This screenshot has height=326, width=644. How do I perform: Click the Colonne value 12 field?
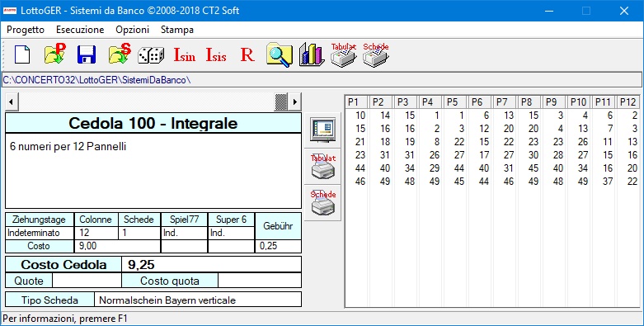pos(96,233)
